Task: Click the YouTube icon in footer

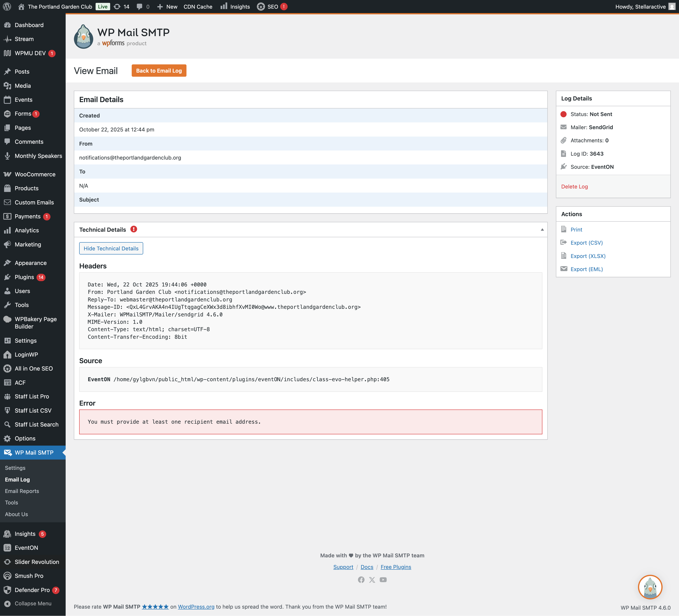Action: (383, 580)
